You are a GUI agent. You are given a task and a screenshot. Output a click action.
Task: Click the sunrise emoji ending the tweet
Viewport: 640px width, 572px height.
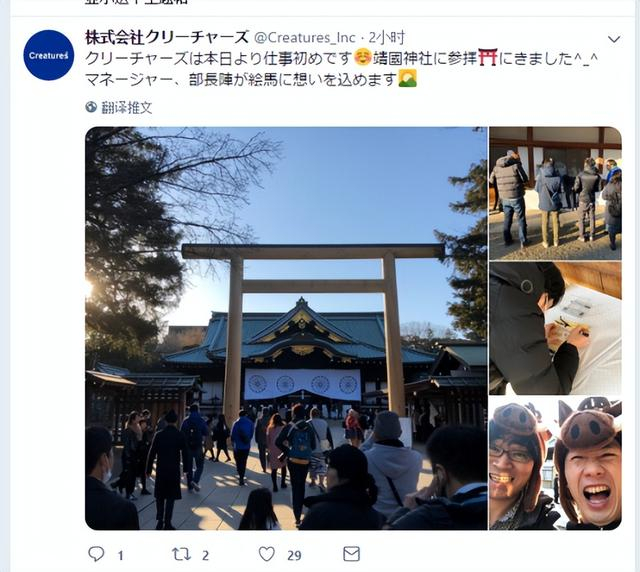click(x=407, y=78)
